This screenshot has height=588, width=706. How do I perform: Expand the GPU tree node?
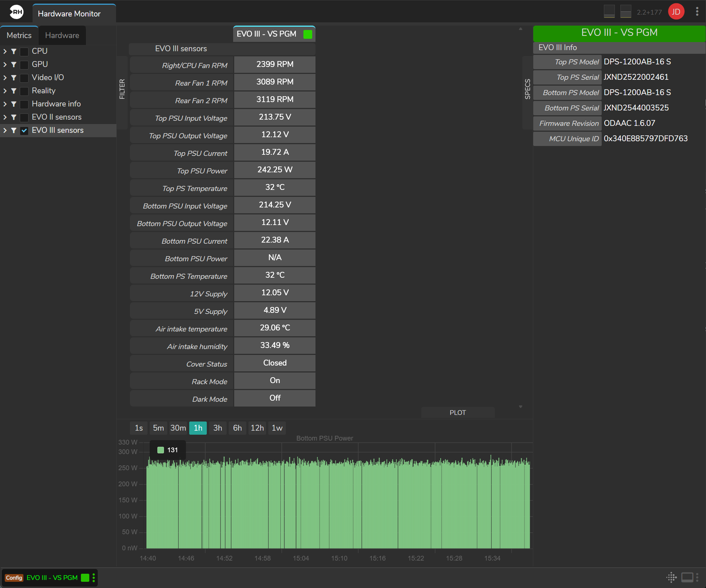click(5, 64)
